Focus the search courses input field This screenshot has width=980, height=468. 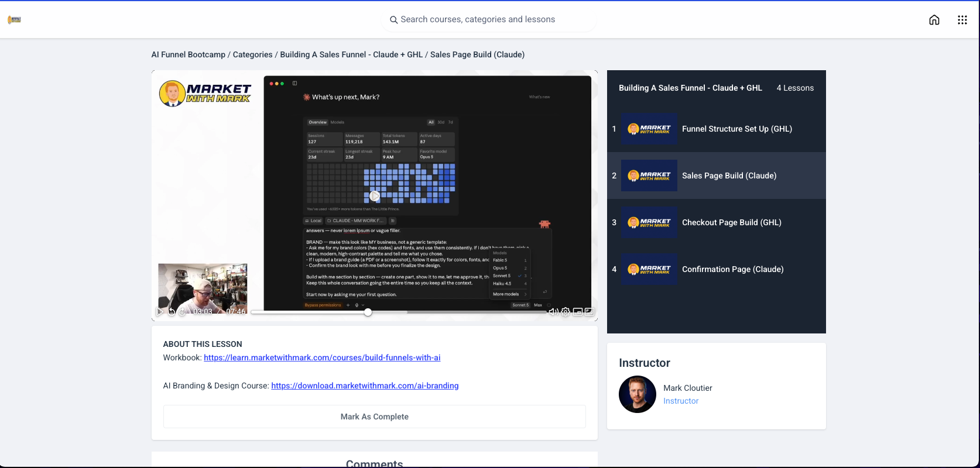[489, 19]
